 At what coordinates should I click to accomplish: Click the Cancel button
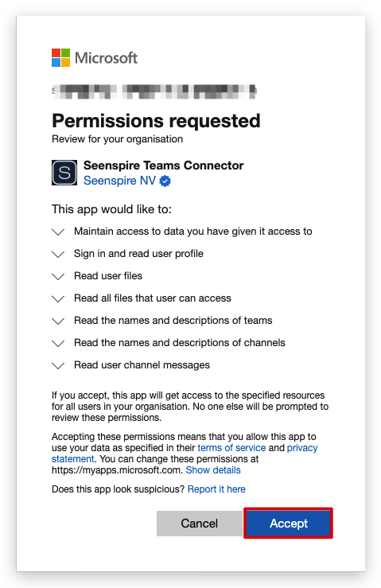[199, 524]
